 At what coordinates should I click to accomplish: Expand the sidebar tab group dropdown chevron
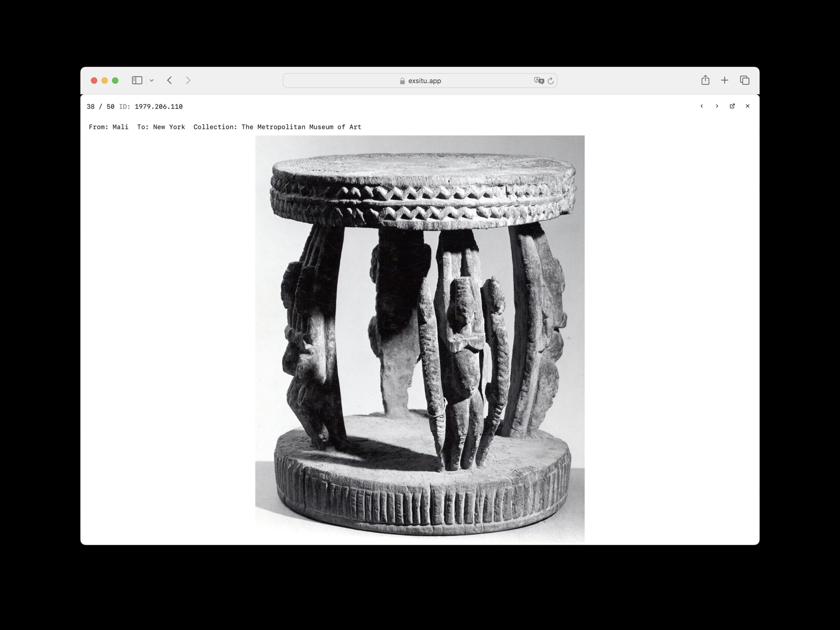coord(152,80)
